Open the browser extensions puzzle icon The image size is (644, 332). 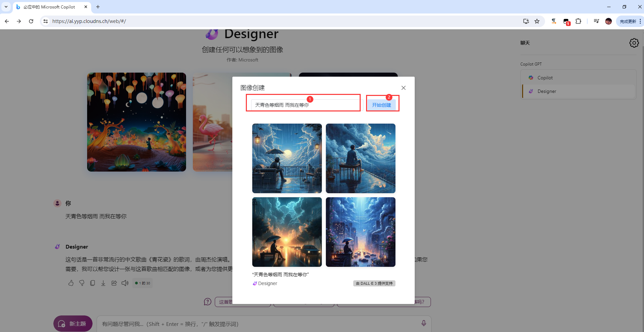point(578,21)
